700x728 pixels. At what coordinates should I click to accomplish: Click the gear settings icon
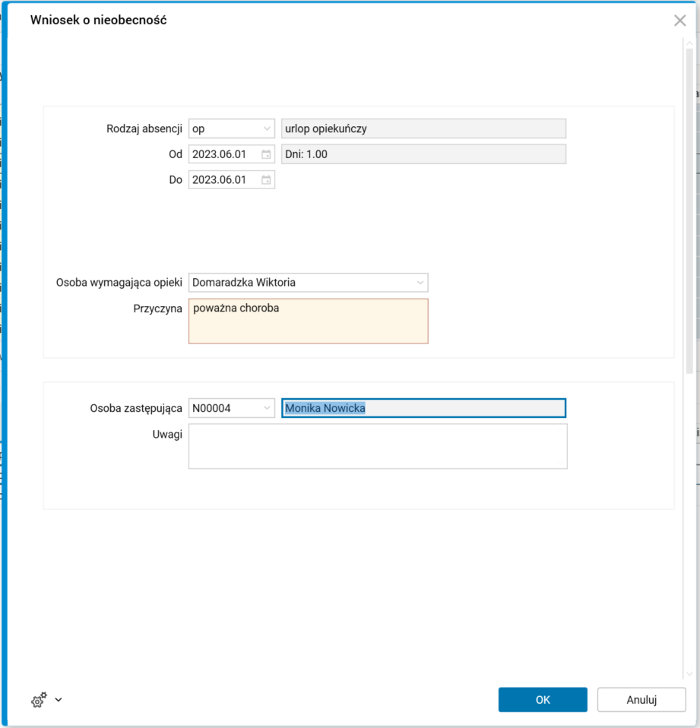click(38, 700)
